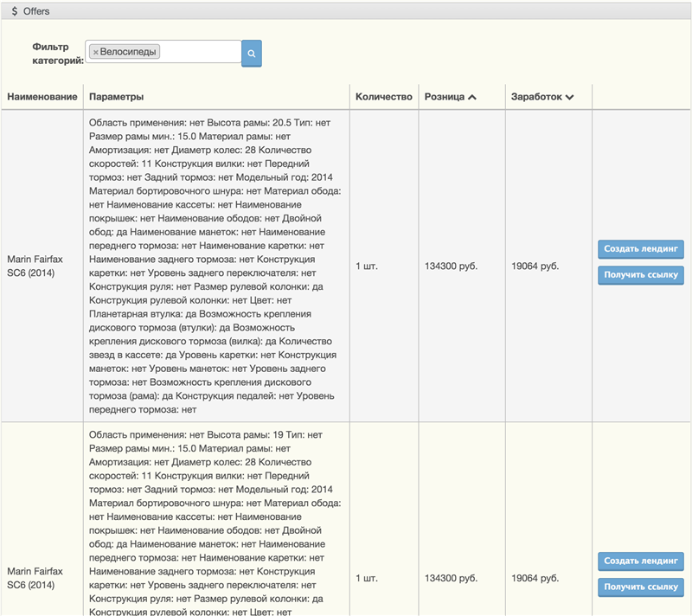Focus the category filter input field
The height and width of the screenshot is (616, 692).
click(x=199, y=52)
